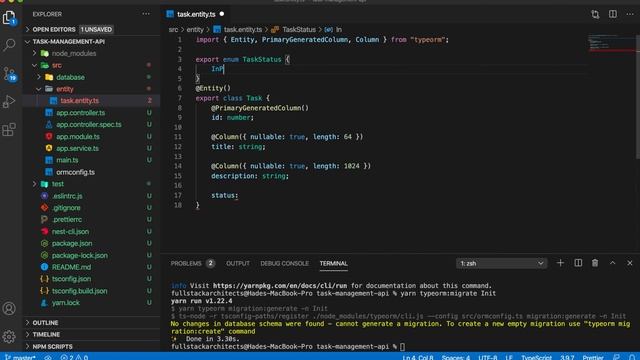Open Run and Debug view

tap(9, 101)
